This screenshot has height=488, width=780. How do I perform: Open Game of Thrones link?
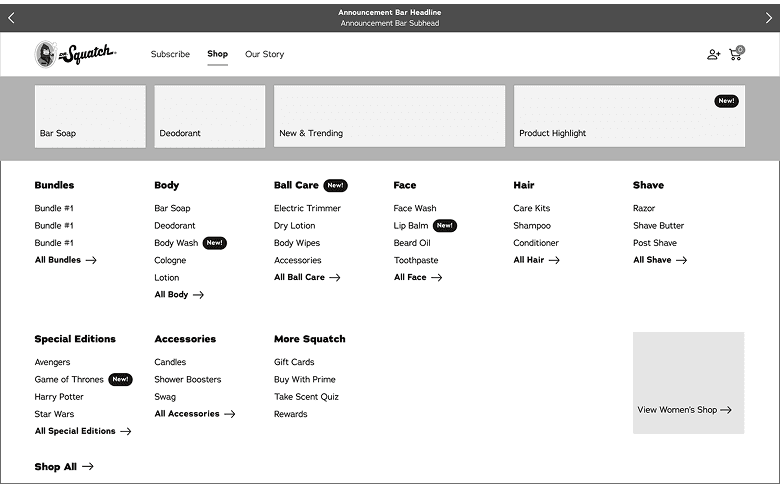pos(69,379)
